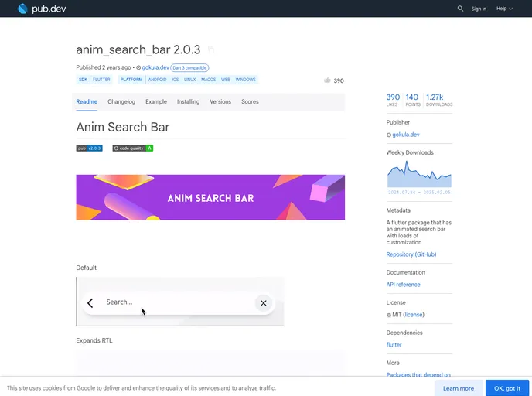Click the X clear button in demo
This screenshot has width=532, height=396.
click(x=263, y=303)
